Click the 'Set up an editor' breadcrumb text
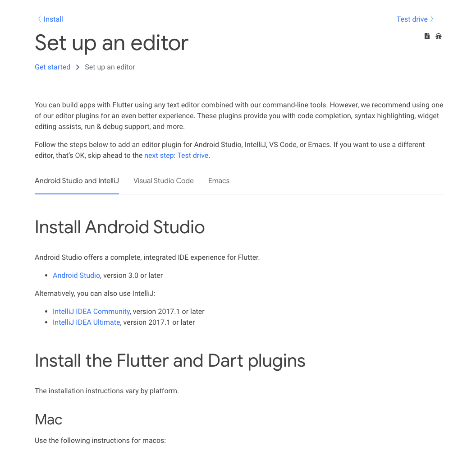The height and width of the screenshot is (451, 476). pyautogui.click(x=110, y=67)
